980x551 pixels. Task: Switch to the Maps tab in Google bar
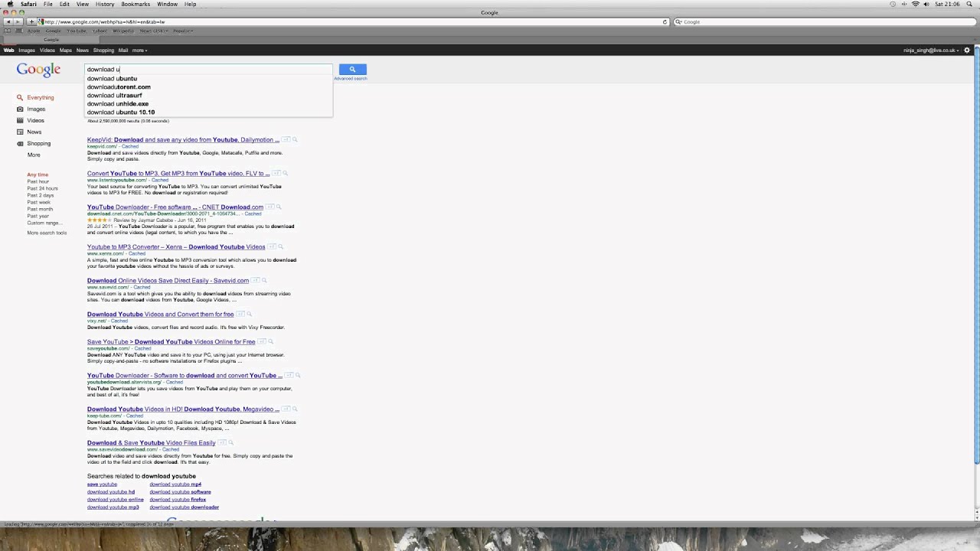click(x=66, y=50)
